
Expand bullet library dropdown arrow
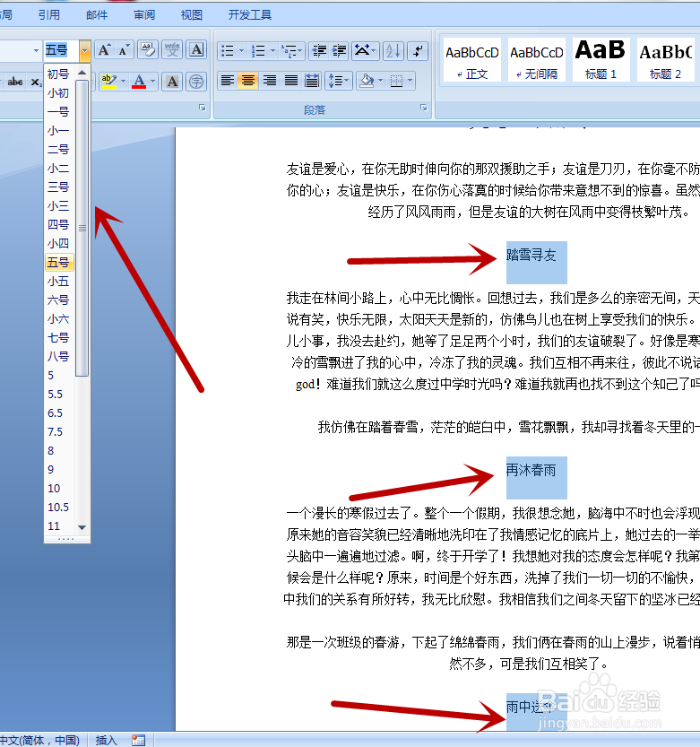point(241,51)
